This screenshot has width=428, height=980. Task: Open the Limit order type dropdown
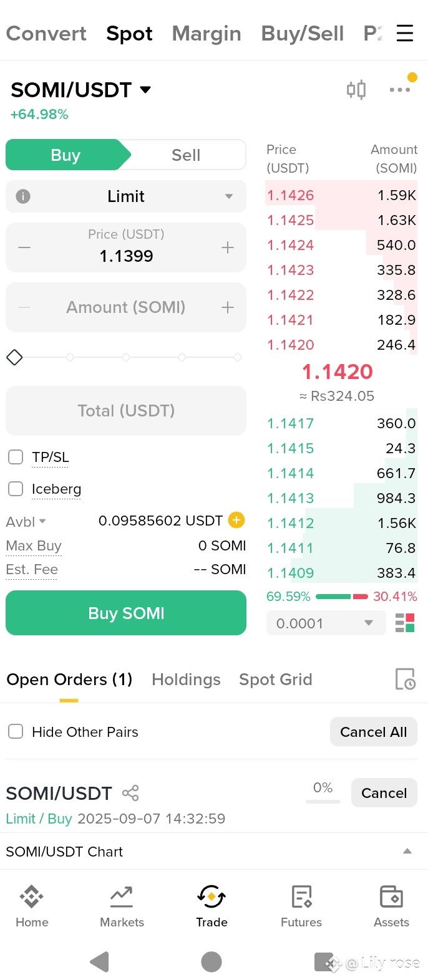(126, 196)
